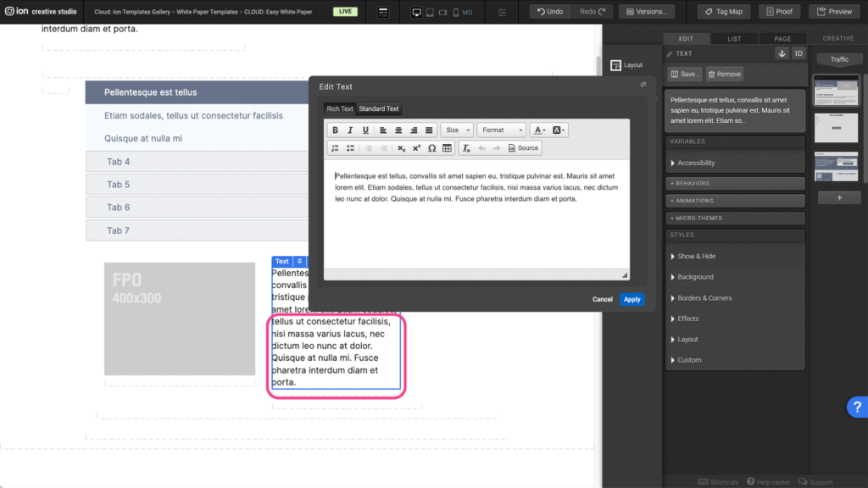This screenshot has height=488, width=868.
Task: Open the LIST tab in the right panel
Action: pos(734,38)
